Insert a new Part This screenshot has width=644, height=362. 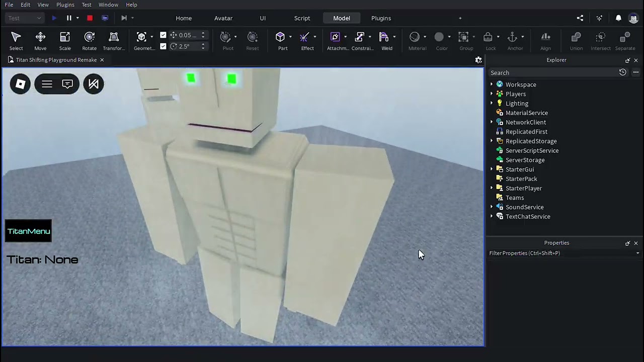point(280,37)
